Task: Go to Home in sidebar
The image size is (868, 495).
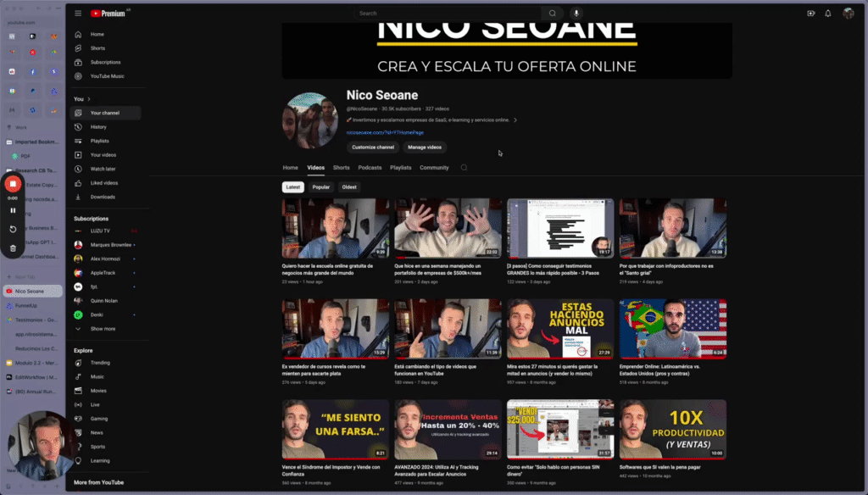Action: coord(106,35)
